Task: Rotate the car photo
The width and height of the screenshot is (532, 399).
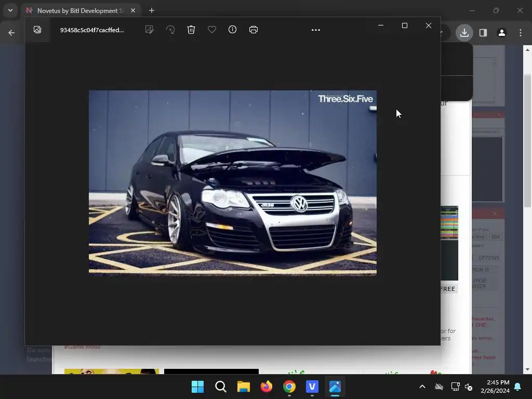Action: 170,30
